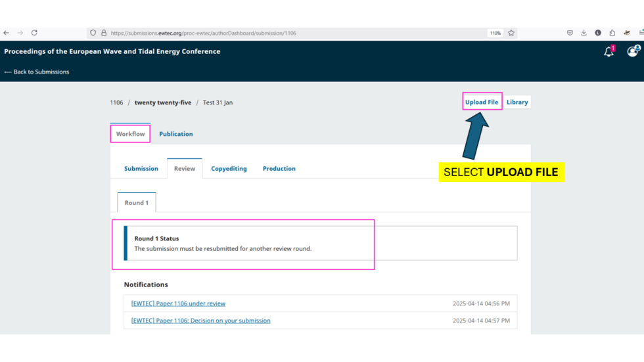Screen dimensions: 644x362
Task: Switch to the Publication tab
Action: coord(176,134)
